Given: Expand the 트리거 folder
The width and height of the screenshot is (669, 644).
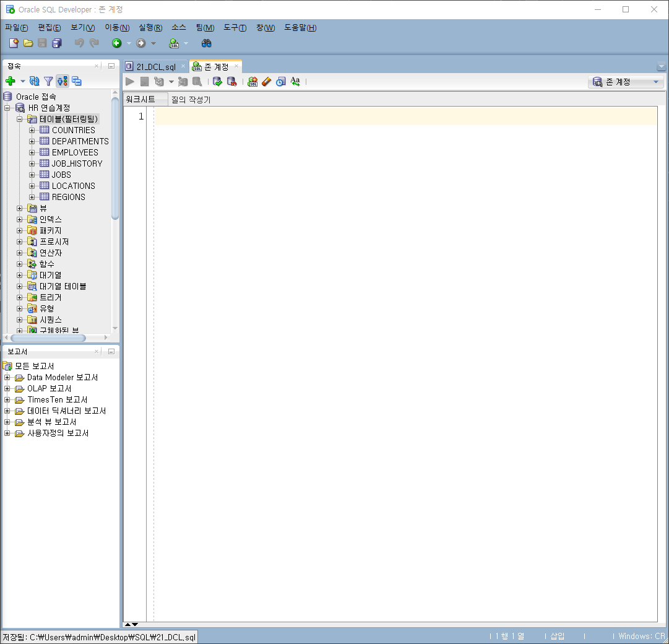Looking at the screenshot, I should (20, 297).
